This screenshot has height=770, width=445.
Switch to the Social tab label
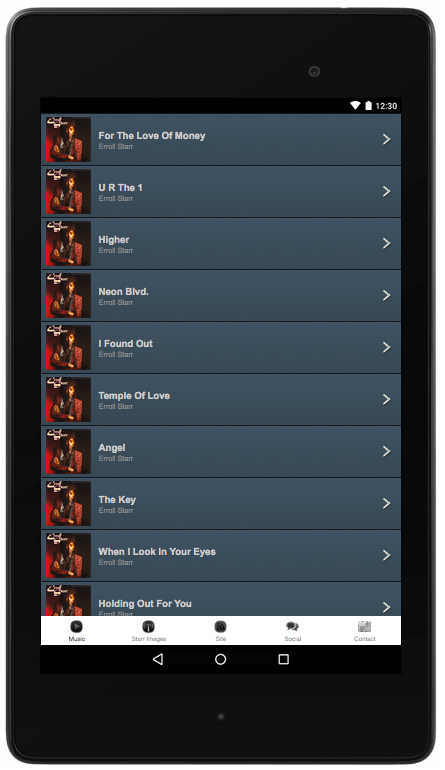[x=292, y=639]
